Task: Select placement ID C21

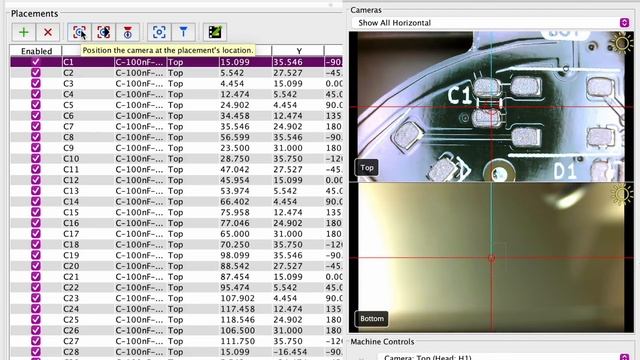Action: coord(71,277)
